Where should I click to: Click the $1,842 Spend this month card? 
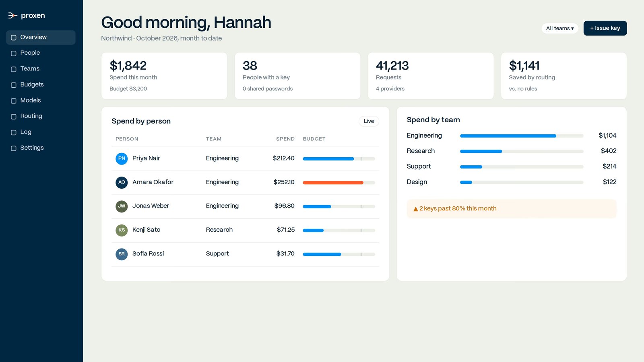pos(164,76)
